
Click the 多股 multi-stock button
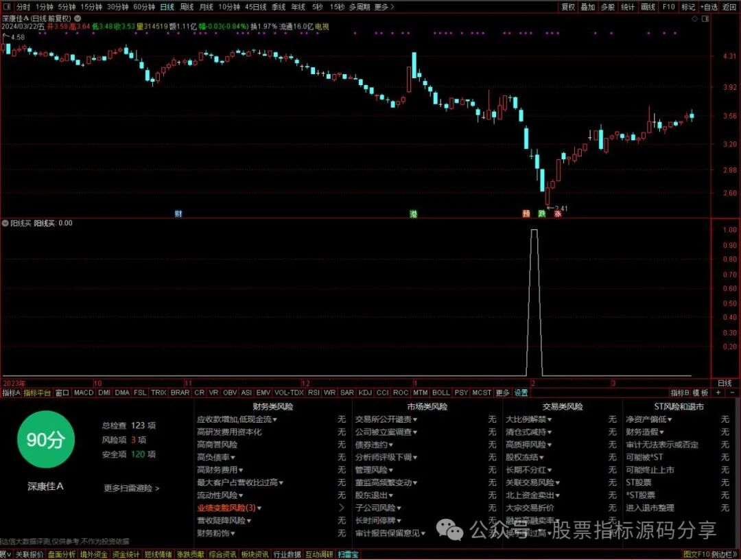[608, 7]
